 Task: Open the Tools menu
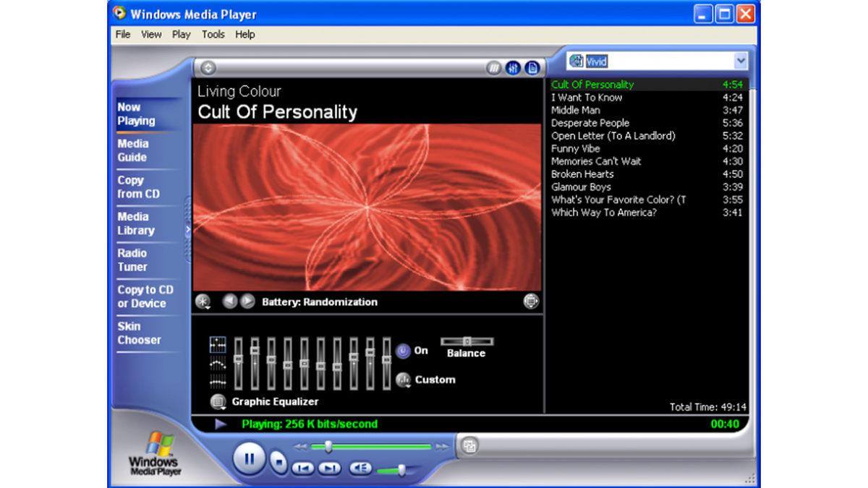[213, 34]
